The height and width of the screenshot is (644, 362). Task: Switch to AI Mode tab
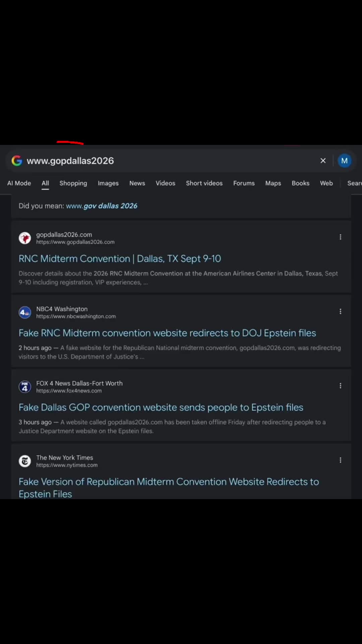19,183
